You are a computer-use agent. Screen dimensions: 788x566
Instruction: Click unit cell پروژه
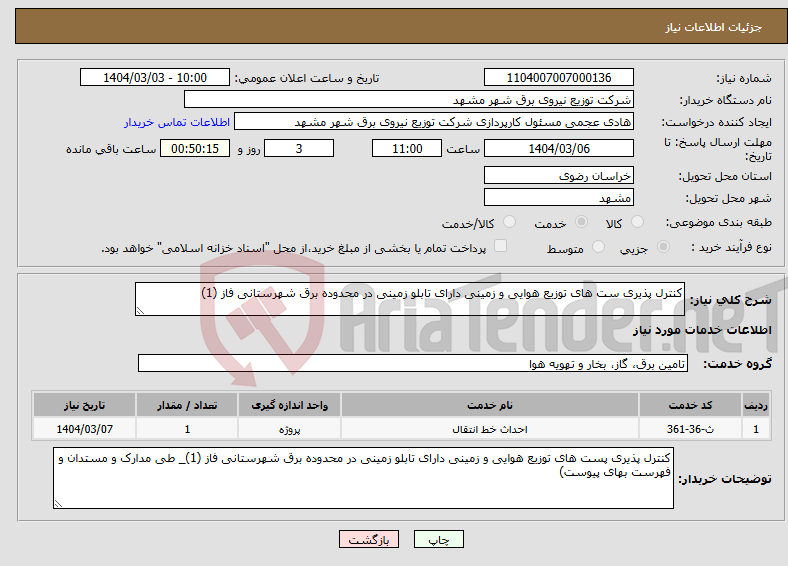coord(289,429)
